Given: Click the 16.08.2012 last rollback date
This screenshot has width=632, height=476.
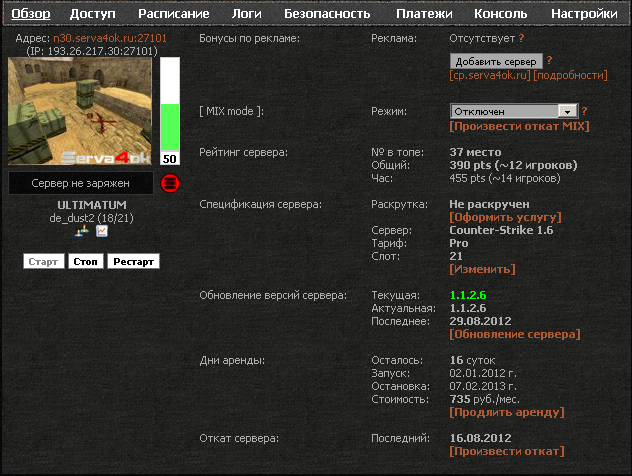Looking at the screenshot, I should tap(480, 438).
